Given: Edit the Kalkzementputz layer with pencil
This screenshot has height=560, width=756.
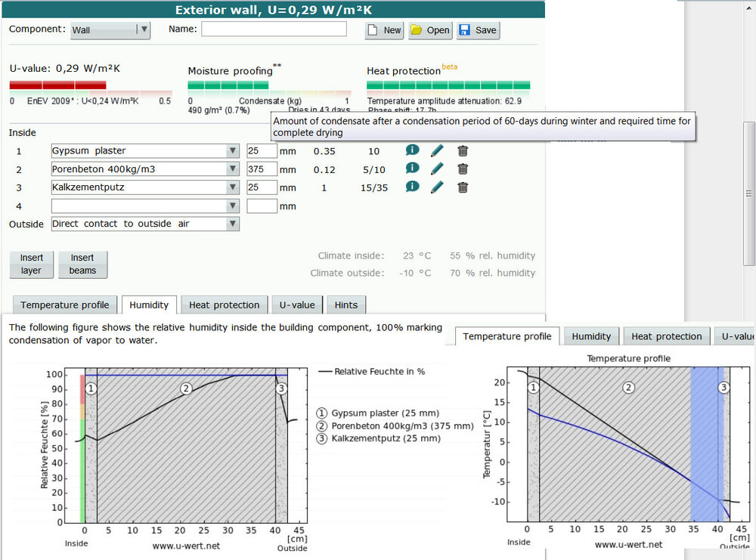Looking at the screenshot, I should pos(437,187).
